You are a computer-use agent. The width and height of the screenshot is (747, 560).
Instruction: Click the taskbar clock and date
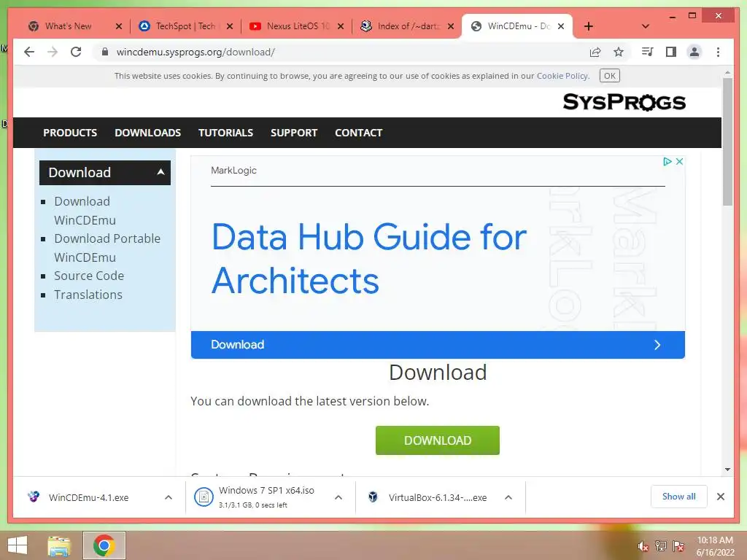715,546
